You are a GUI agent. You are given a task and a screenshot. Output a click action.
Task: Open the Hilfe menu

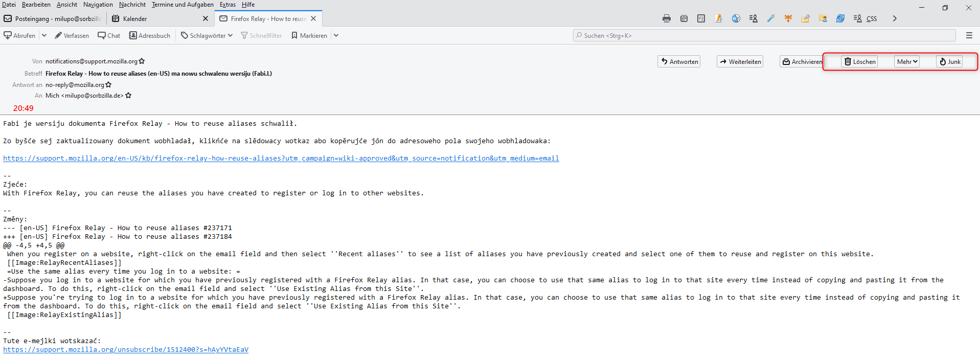coord(248,5)
